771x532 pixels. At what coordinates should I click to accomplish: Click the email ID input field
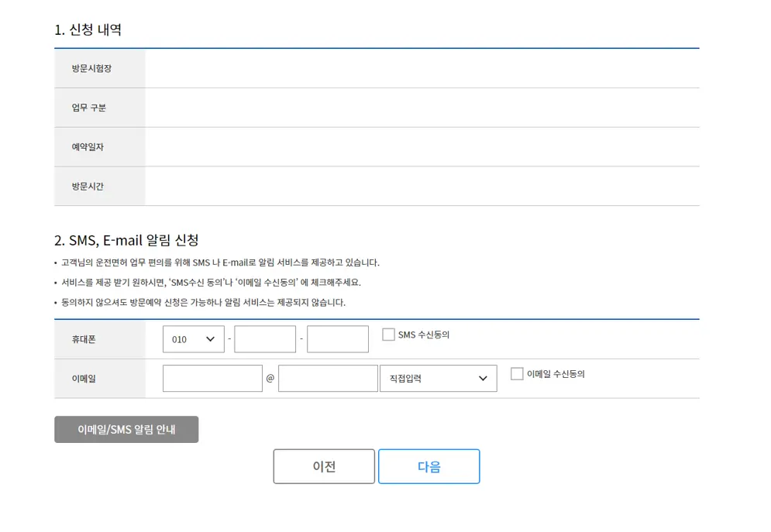pos(212,378)
